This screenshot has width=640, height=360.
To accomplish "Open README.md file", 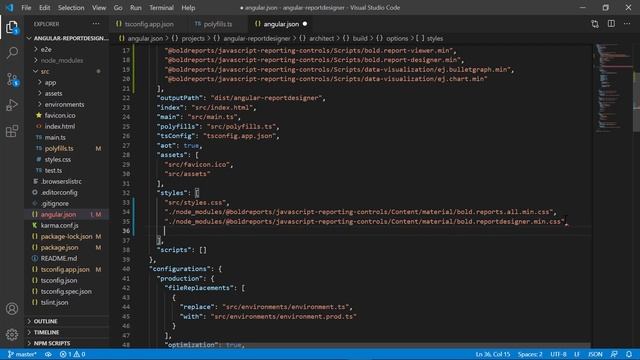I will click(59, 259).
